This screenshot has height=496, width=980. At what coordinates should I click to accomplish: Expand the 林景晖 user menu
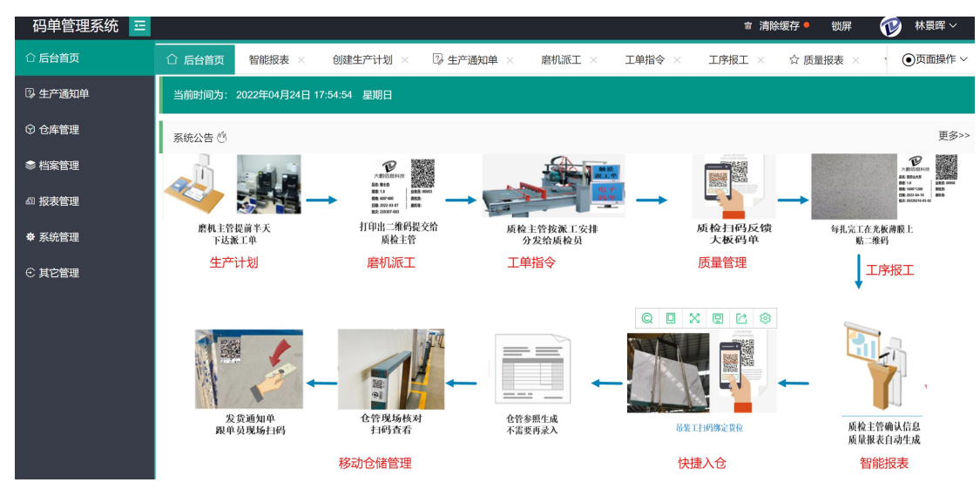pyautogui.click(x=936, y=26)
